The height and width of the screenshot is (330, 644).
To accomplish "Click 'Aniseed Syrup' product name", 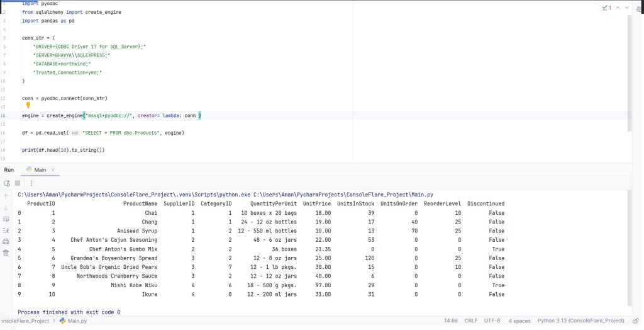I will click(x=137, y=231).
